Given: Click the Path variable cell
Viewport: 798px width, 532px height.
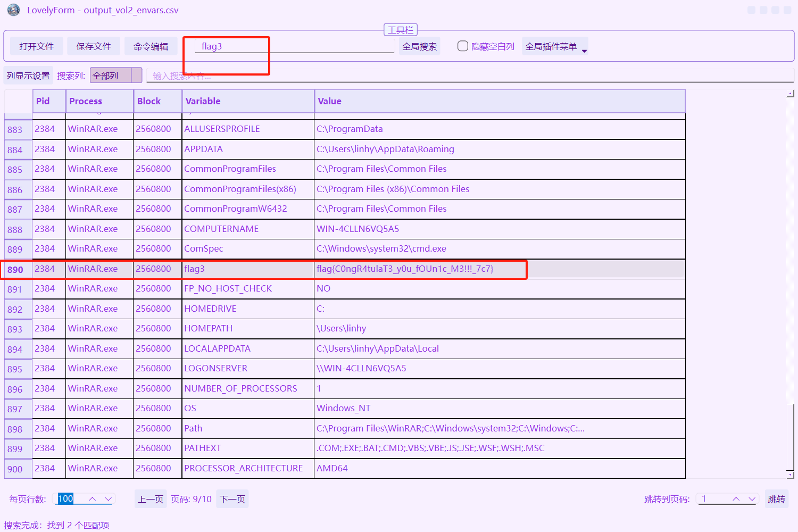Looking at the screenshot, I should pos(248,429).
